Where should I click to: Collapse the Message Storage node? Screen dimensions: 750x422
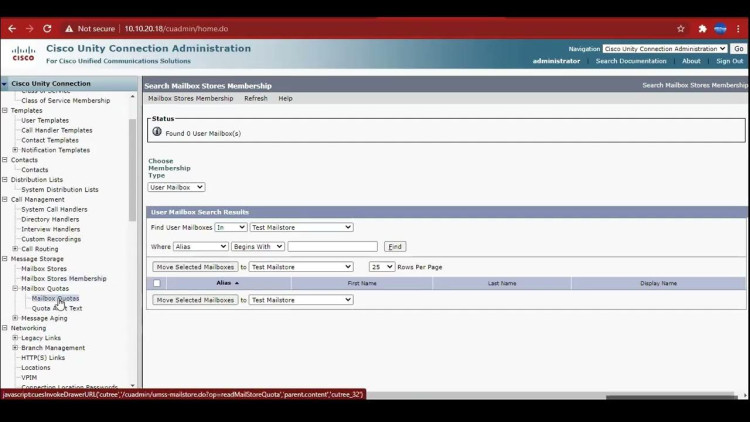(5, 258)
